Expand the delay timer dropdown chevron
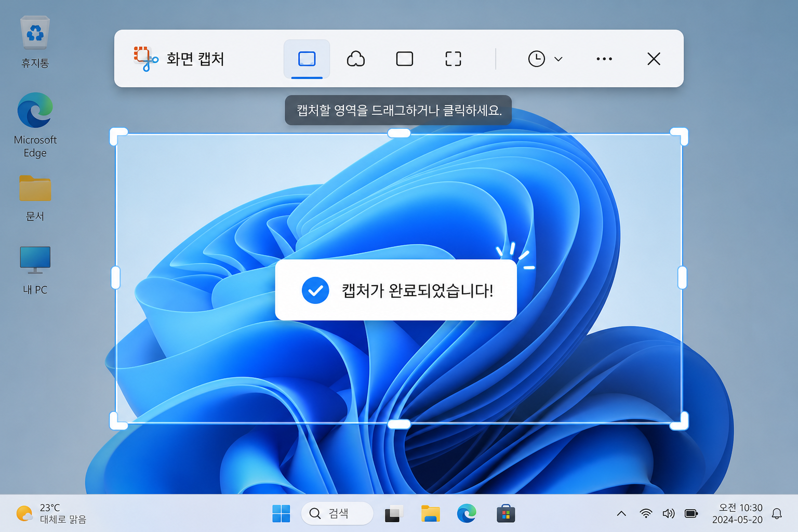The height and width of the screenshot is (532, 798). click(558, 59)
